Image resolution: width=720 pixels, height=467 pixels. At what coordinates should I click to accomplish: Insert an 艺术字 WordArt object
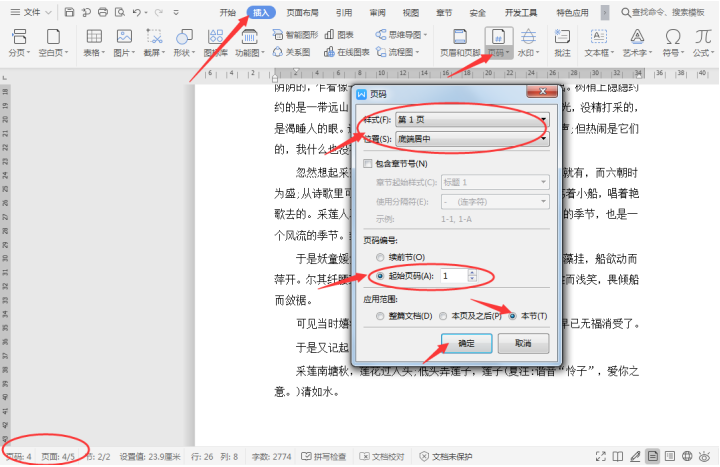[x=637, y=37]
